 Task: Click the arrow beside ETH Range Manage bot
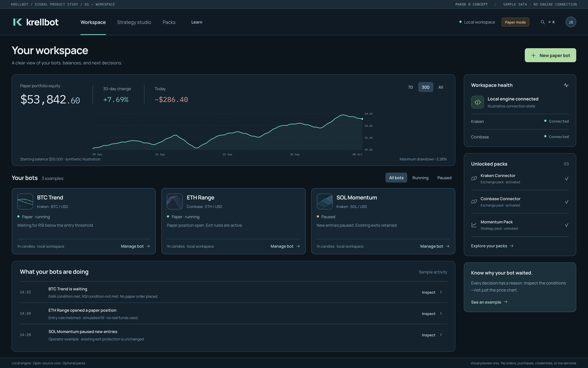tap(298, 246)
